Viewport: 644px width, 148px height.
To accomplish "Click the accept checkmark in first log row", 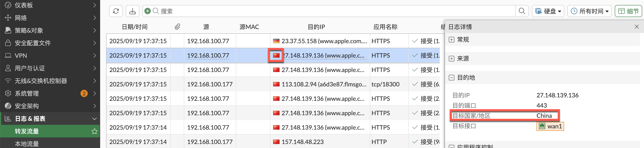I will [x=415, y=41].
